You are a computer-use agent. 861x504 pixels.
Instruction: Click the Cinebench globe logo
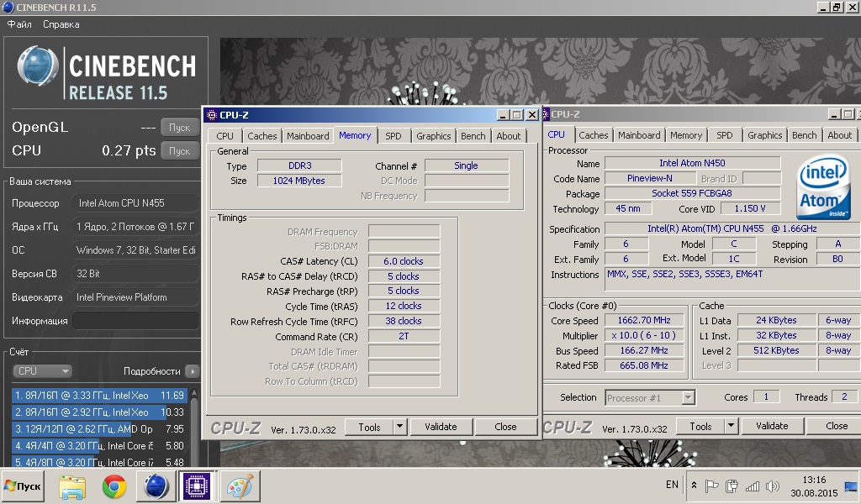[x=37, y=66]
